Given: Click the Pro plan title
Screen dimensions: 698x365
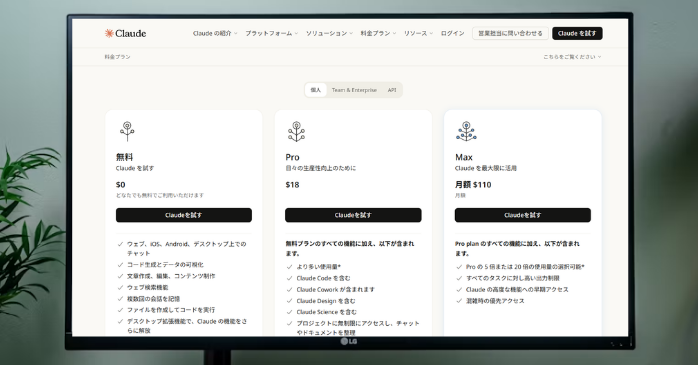Looking at the screenshot, I should (292, 157).
